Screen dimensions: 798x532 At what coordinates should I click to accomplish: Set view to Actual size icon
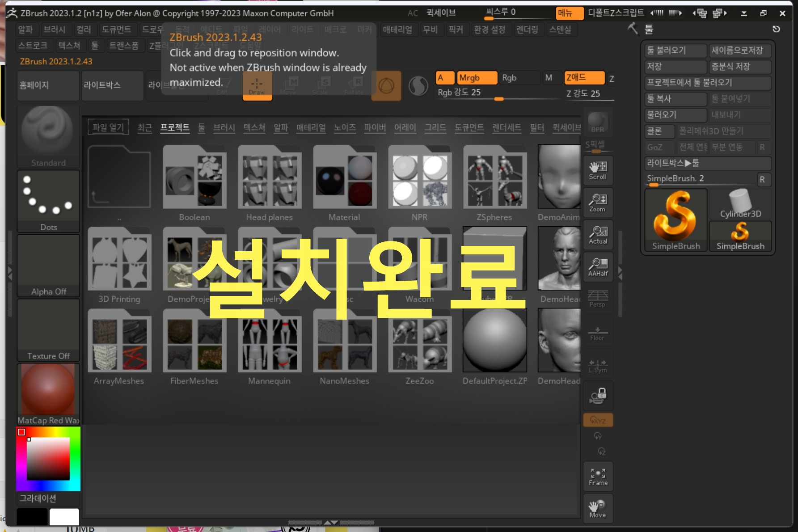pyautogui.click(x=598, y=235)
